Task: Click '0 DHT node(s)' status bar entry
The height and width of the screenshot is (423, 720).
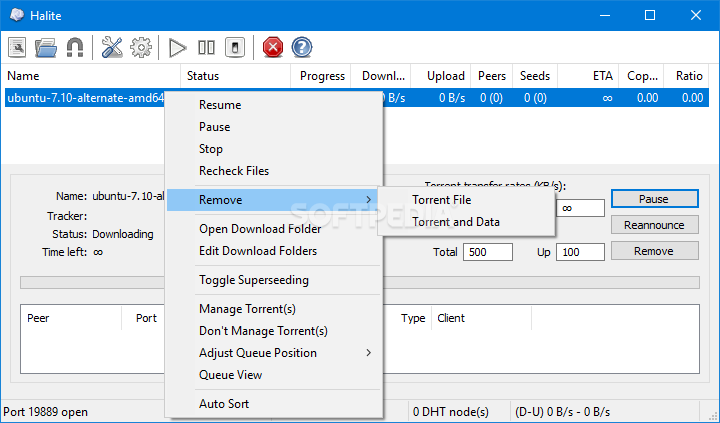Action: [450, 412]
